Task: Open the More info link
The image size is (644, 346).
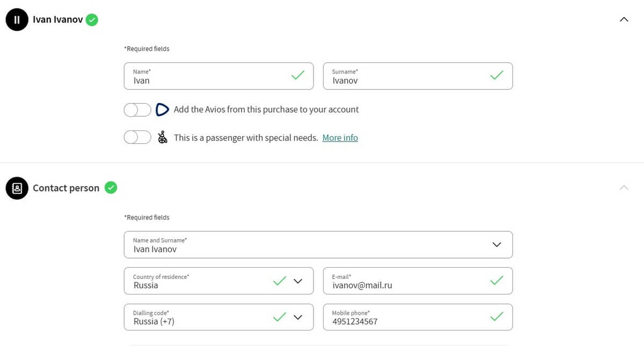Action: [340, 138]
